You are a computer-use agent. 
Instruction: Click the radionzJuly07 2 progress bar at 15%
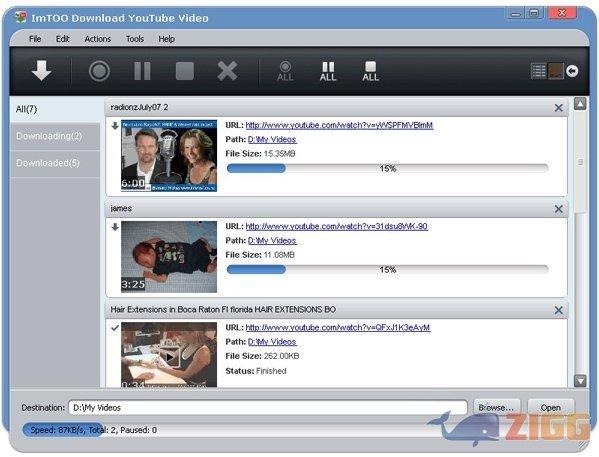pos(387,169)
